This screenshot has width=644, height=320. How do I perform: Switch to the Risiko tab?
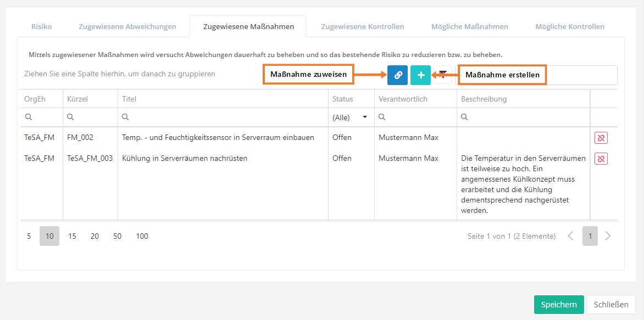(x=42, y=26)
